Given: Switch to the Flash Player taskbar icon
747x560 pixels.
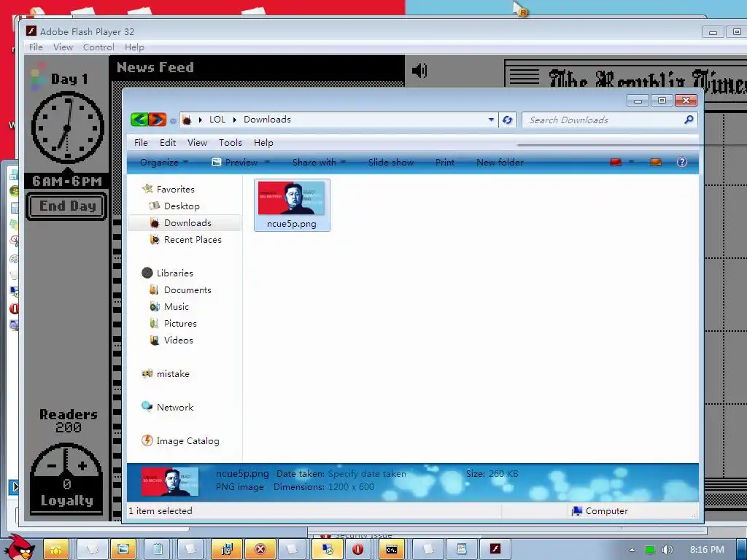Looking at the screenshot, I should pos(495,550).
